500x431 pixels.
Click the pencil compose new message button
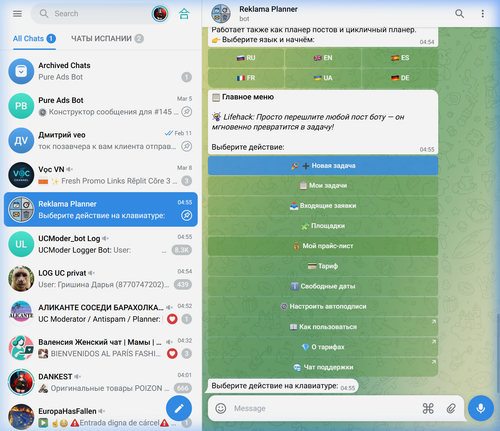point(179,408)
